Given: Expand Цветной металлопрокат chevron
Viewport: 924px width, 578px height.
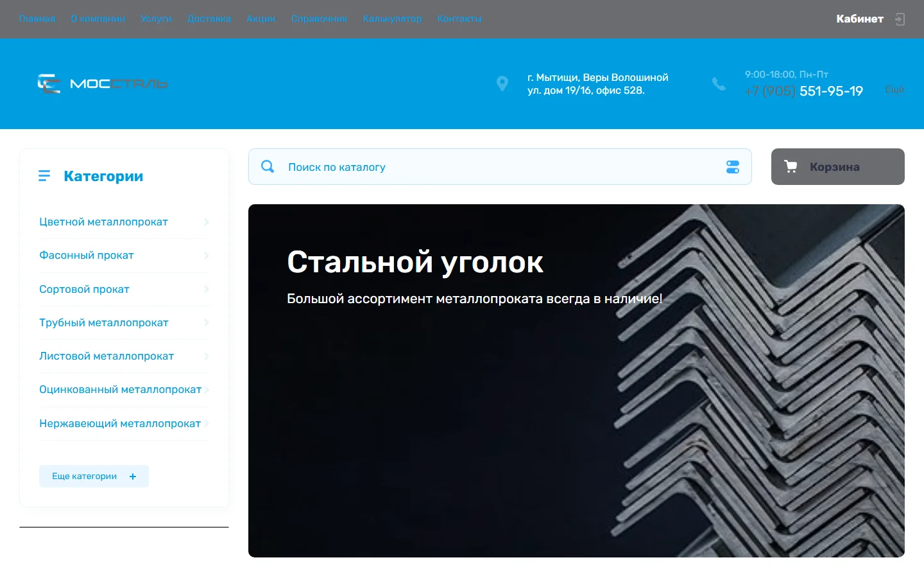Looking at the screenshot, I should pos(206,222).
